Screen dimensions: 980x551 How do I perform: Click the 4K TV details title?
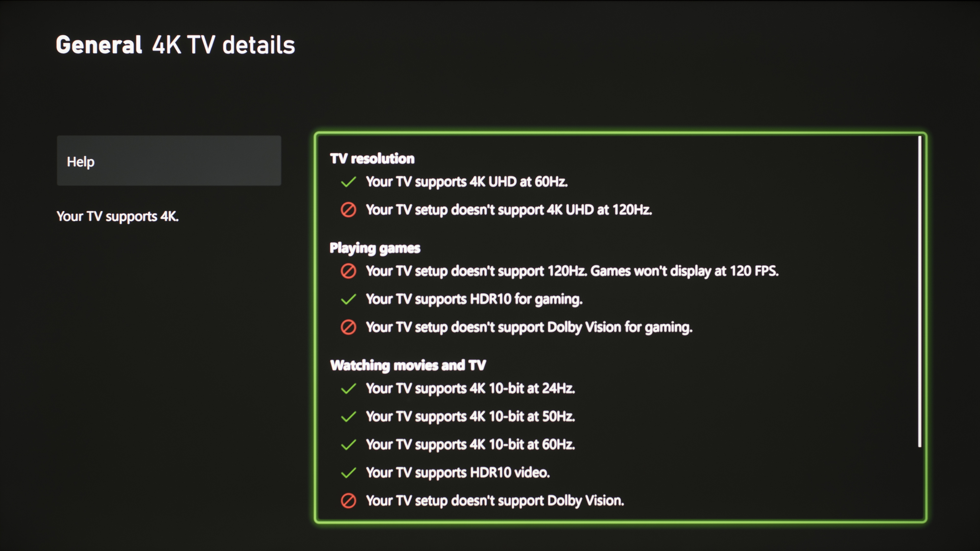(224, 45)
